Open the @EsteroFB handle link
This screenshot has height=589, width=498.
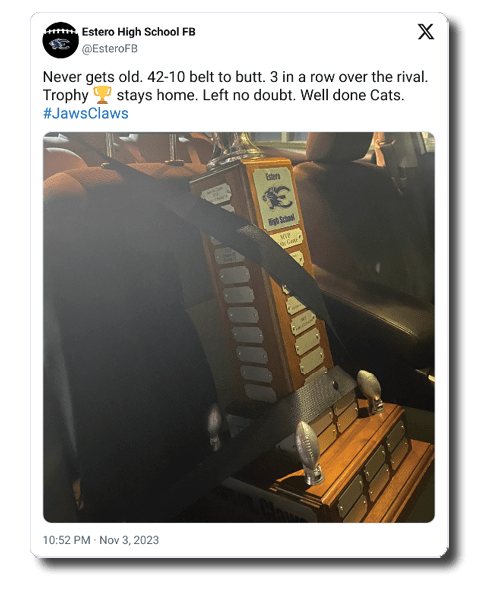(110, 49)
